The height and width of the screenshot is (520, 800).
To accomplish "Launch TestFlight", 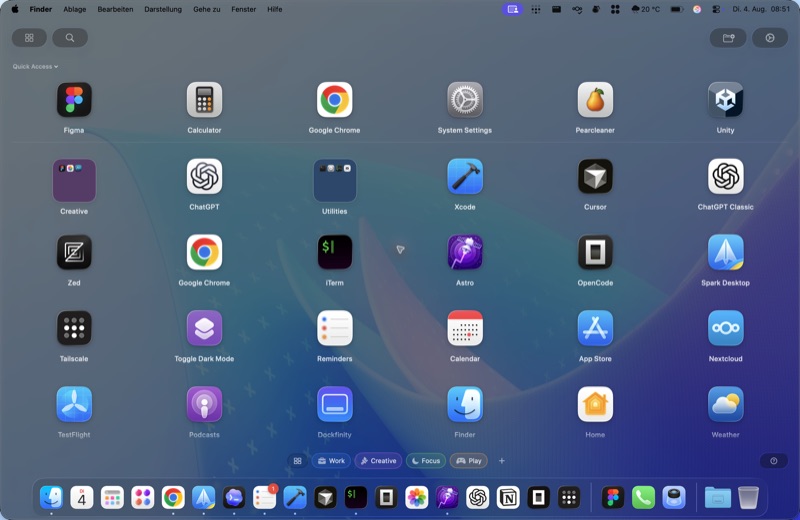I will pyautogui.click(x=74, y=404).
